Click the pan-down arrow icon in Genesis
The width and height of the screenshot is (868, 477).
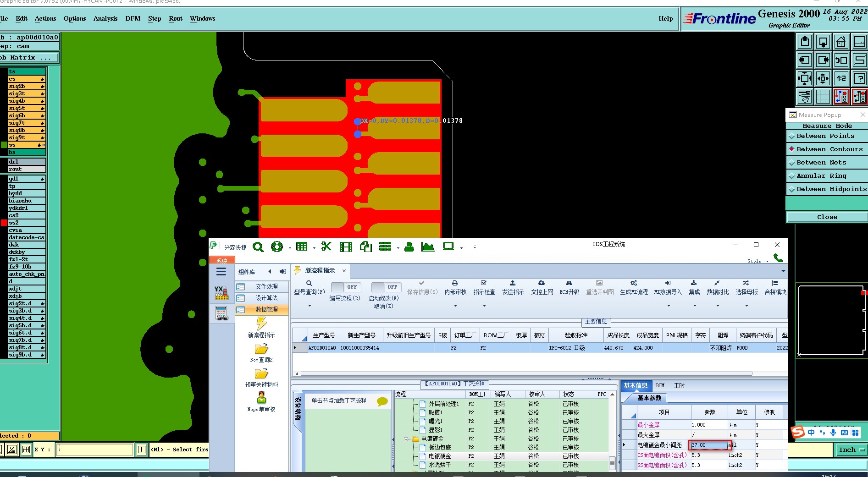click(x=823, y=42)
